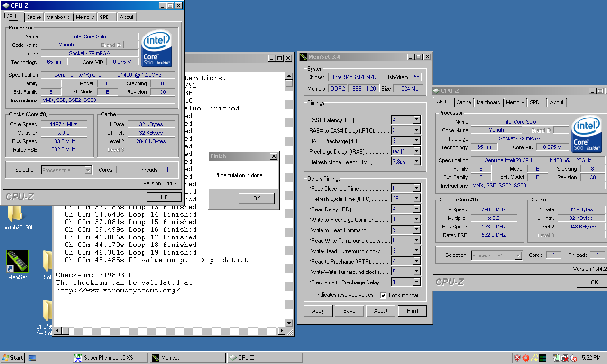Click Memset taskbar button
This screenshot has height=364, width=607.
187,358
